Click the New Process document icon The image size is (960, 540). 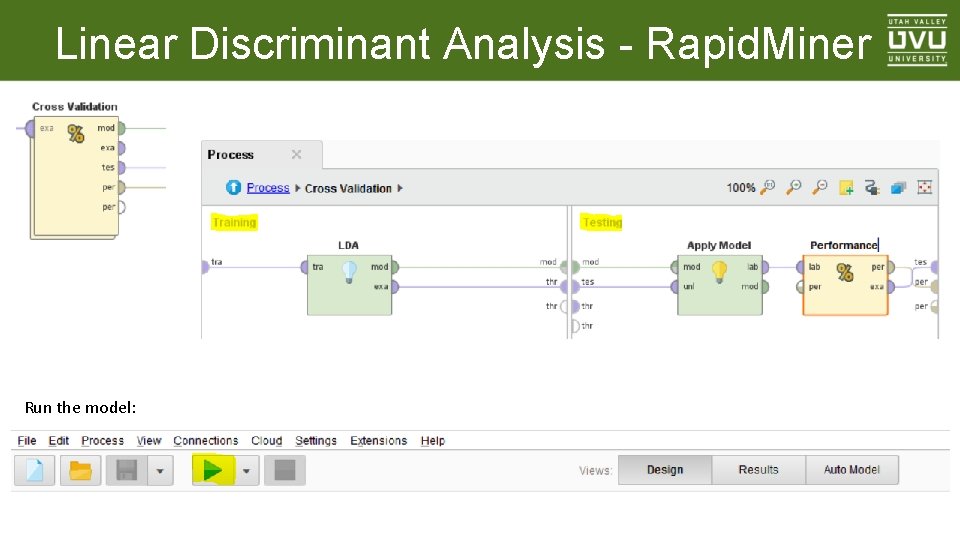(35, 470)
